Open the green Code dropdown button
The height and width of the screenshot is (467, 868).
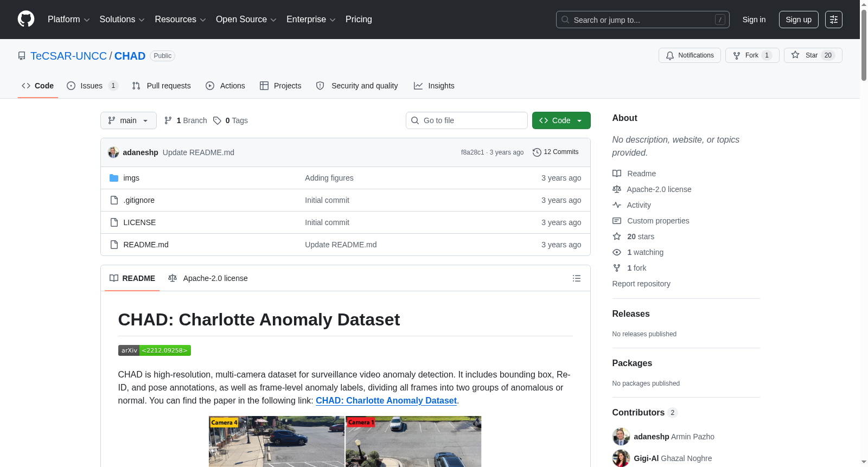[x=561, y=120]
